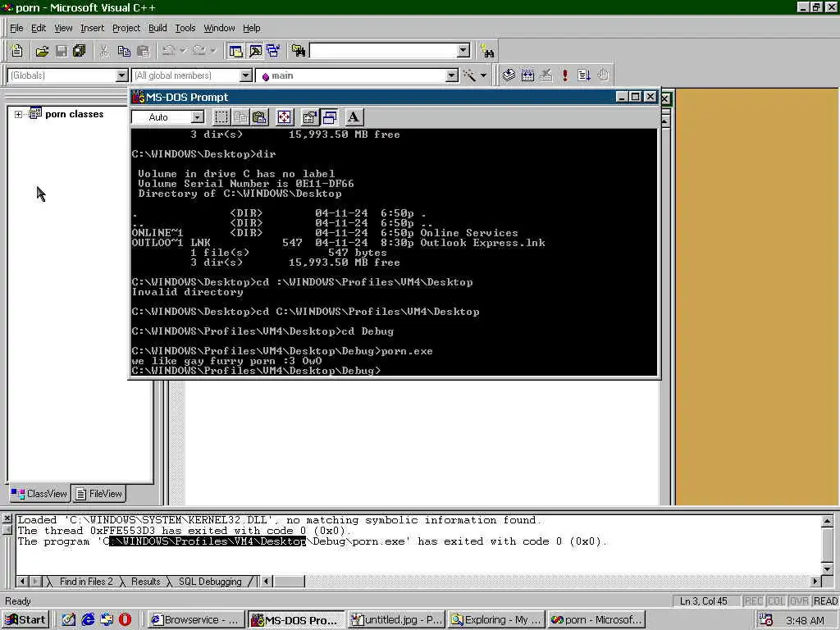
Task: Execute program with the red exclamation icon
Action: 565,75
